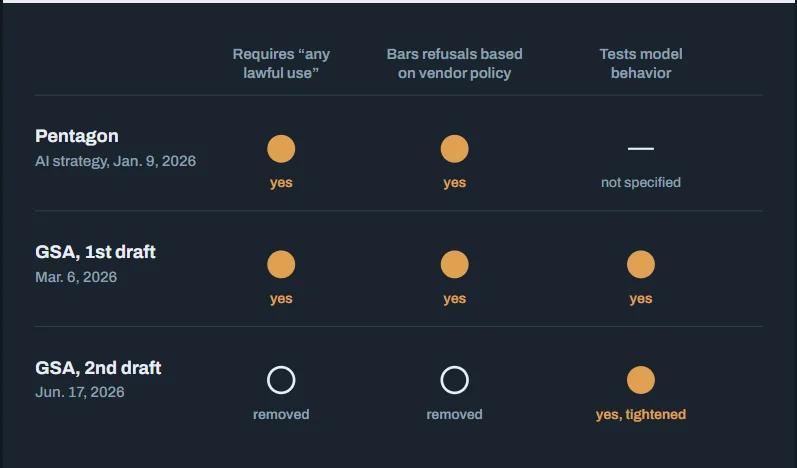The width and height of the screenshot is (797, 468).
Task: Click the "Mar. 6, 2026" date text
Action: point(76,277)
